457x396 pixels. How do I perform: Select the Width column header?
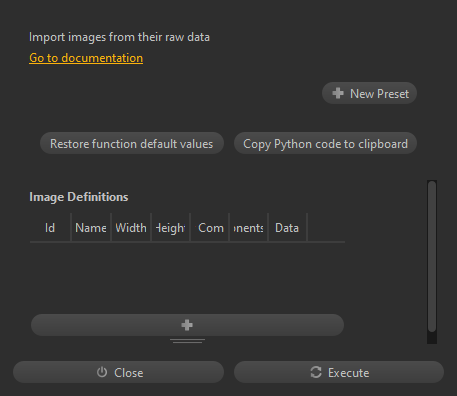point(131,228)
